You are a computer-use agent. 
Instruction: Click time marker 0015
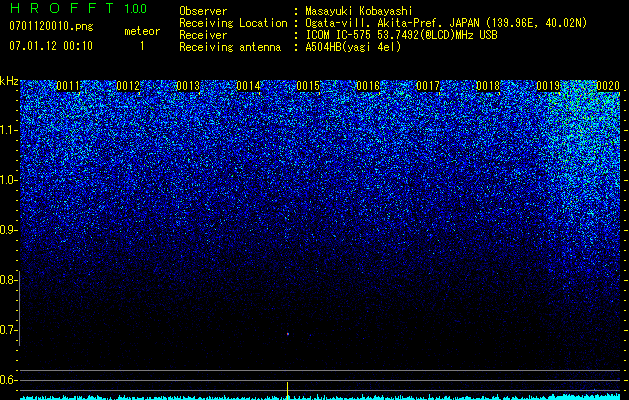[308, 86]
